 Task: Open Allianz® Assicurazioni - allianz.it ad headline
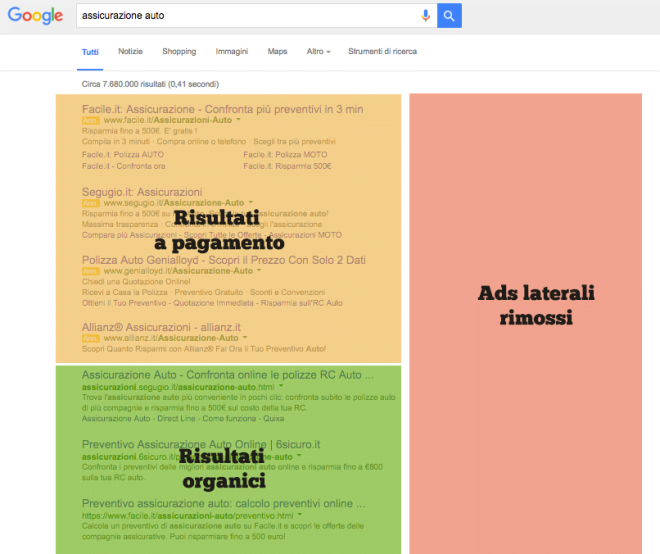[161, 327]
